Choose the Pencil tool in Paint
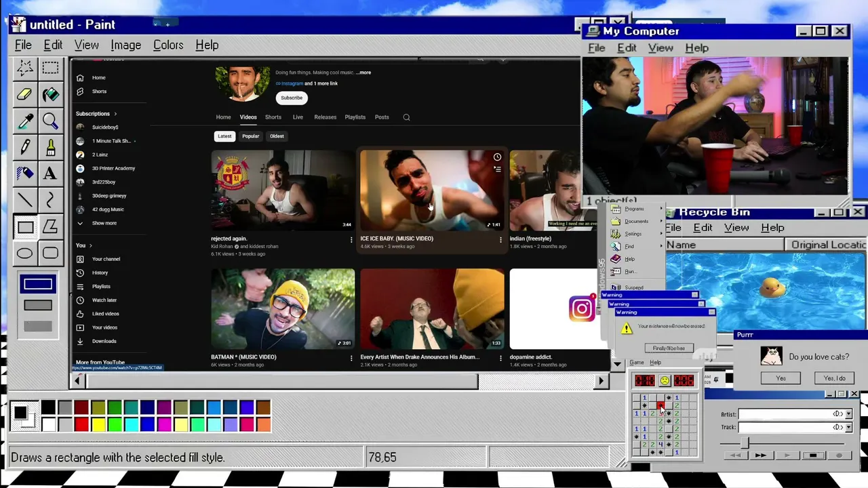868x488 pixels. 25,147
